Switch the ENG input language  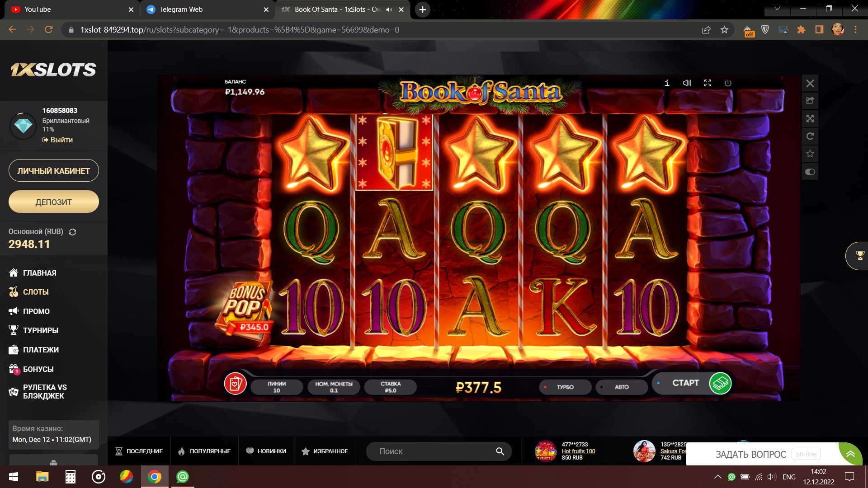[789, 477]
